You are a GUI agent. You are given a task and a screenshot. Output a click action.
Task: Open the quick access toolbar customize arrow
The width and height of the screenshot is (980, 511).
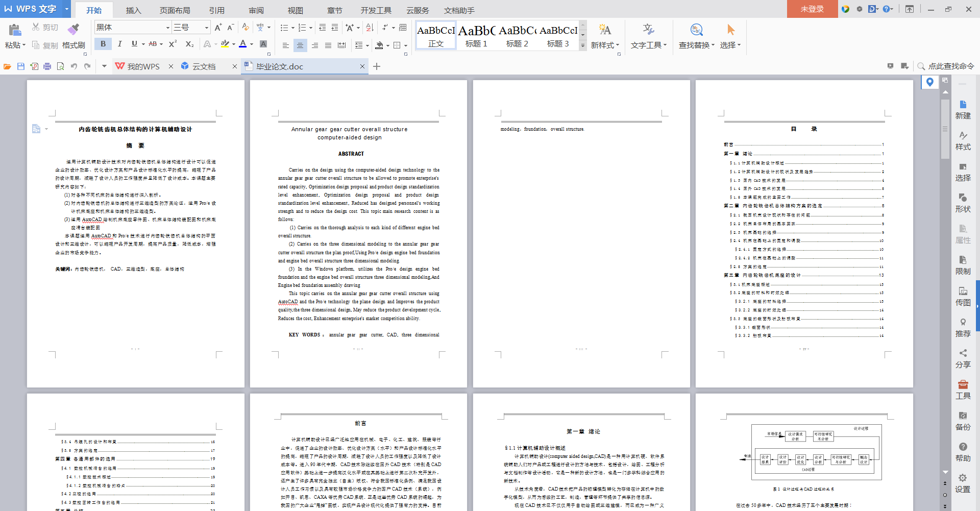tap(104, 66)
